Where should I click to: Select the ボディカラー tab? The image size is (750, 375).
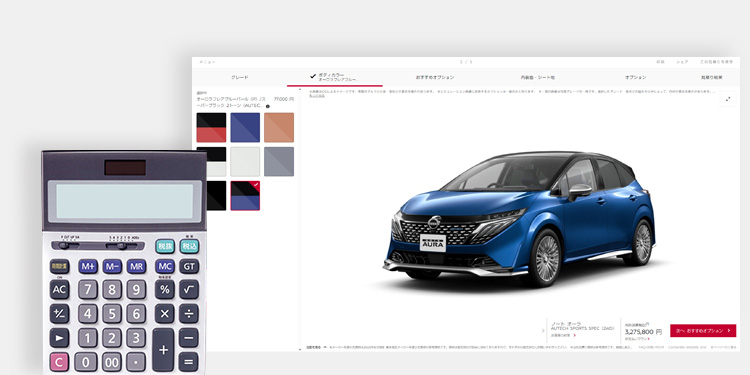point(334,77)
